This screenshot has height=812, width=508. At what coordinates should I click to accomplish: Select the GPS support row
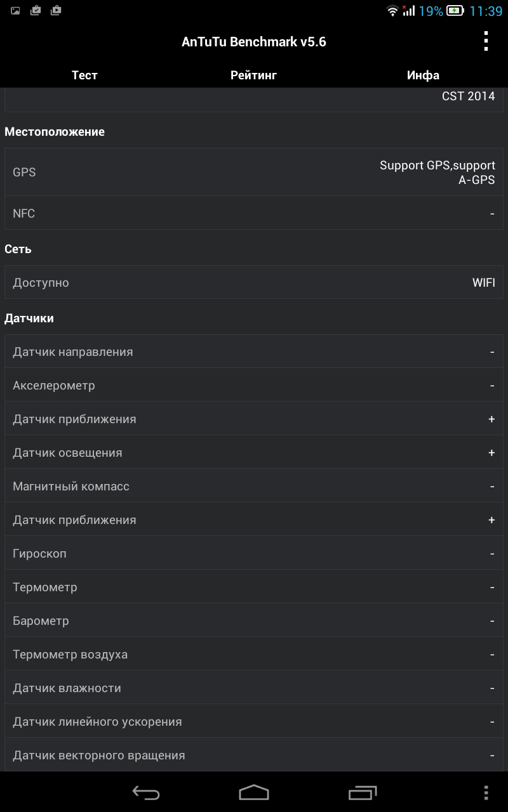254,172
